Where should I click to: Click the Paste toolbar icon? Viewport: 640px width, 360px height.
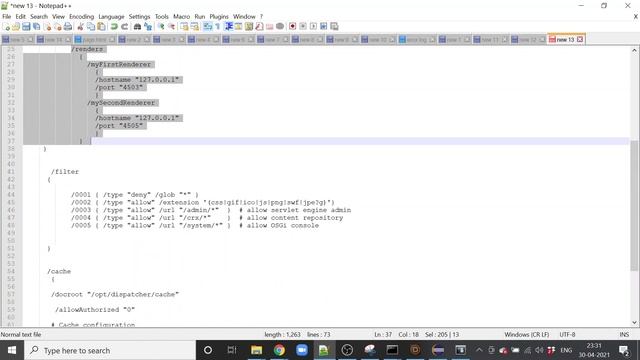[x=101, y=27]
